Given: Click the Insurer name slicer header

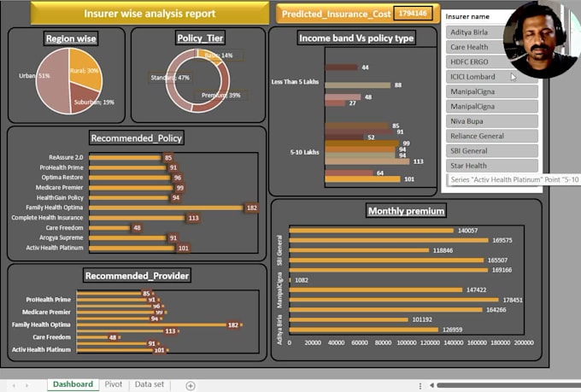Looking at the screenshot, I should 467,17.
